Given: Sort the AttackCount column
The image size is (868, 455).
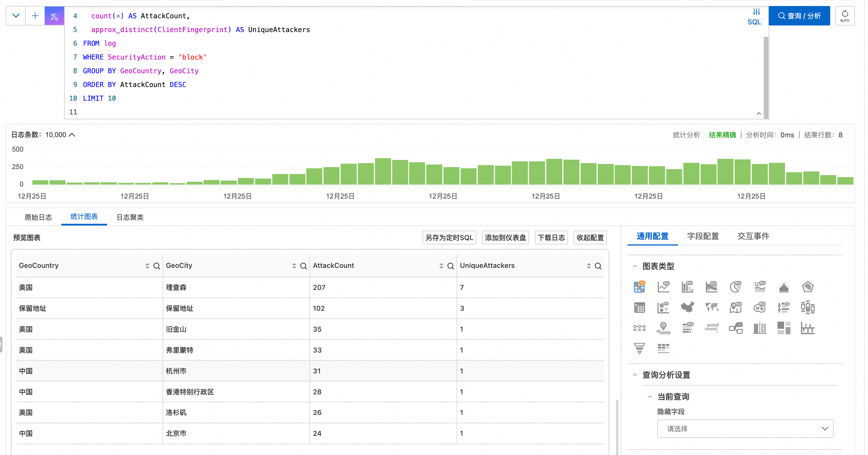Looking at the screenshot, I should pos(441,266).
